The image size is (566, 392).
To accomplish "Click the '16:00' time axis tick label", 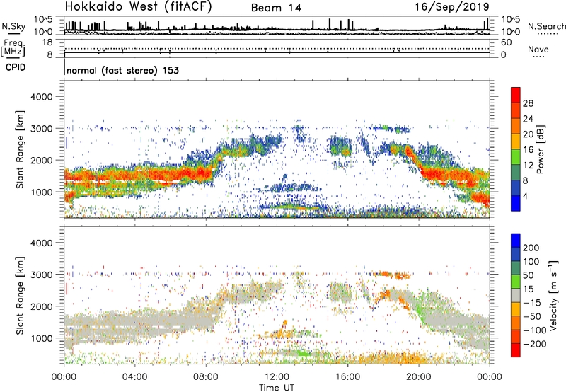I will 347,377.
